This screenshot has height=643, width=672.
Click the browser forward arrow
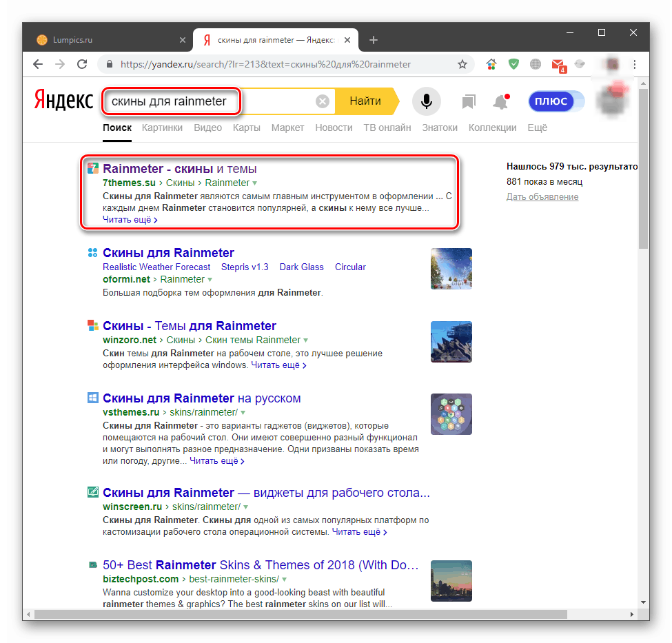coord(60,64)
